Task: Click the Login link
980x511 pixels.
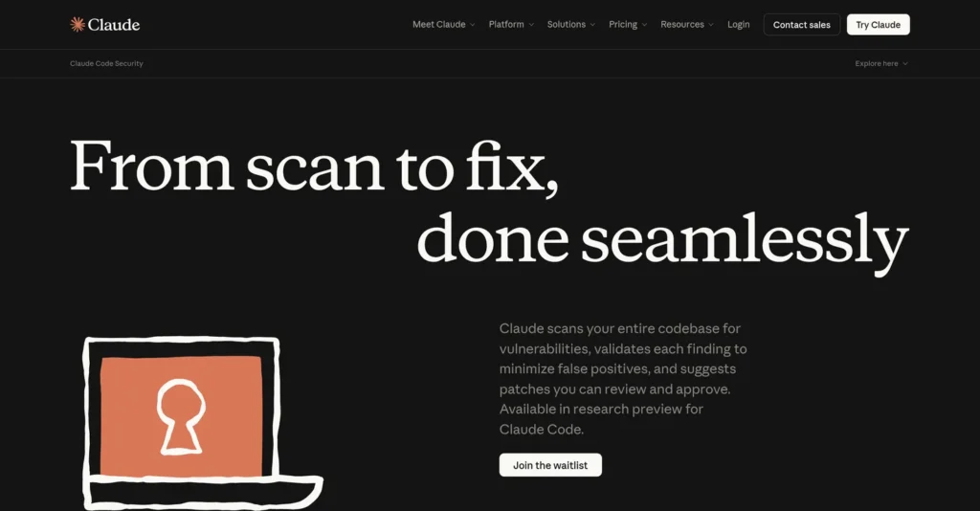Action: 738,24
